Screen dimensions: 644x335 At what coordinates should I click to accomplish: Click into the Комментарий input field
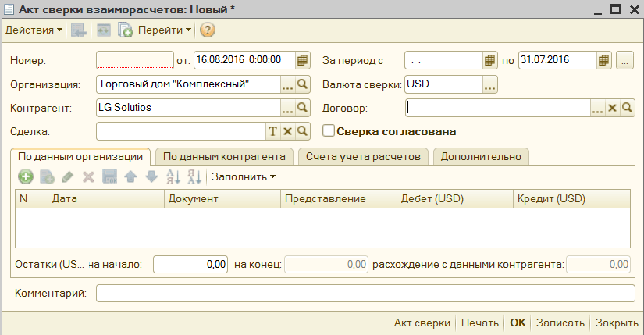point(365,293)
